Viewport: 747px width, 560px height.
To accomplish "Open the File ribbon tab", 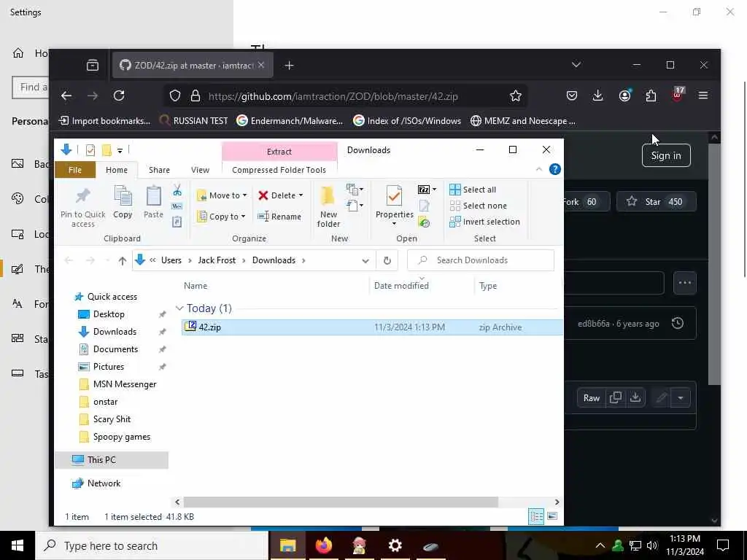I will click(x=75, y=170).
